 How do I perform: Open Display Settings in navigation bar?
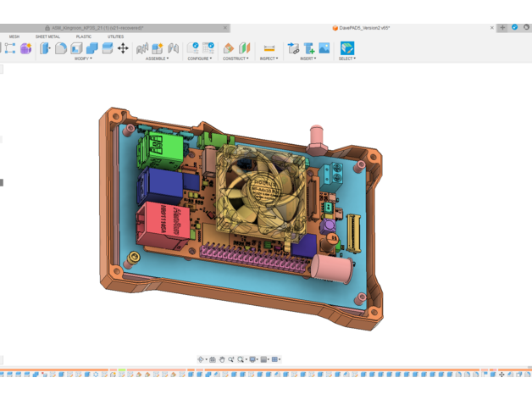pyautogui.click(x=253, y=359)
